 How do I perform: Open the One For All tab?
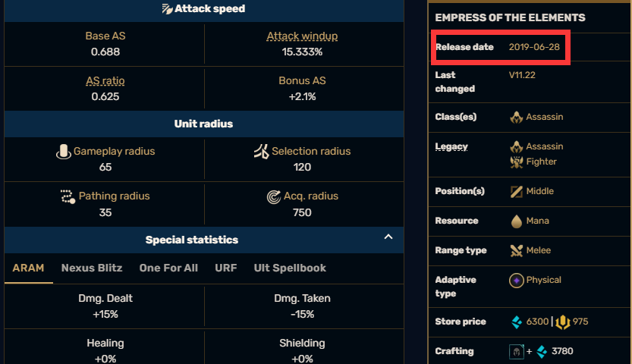point(168,268)
